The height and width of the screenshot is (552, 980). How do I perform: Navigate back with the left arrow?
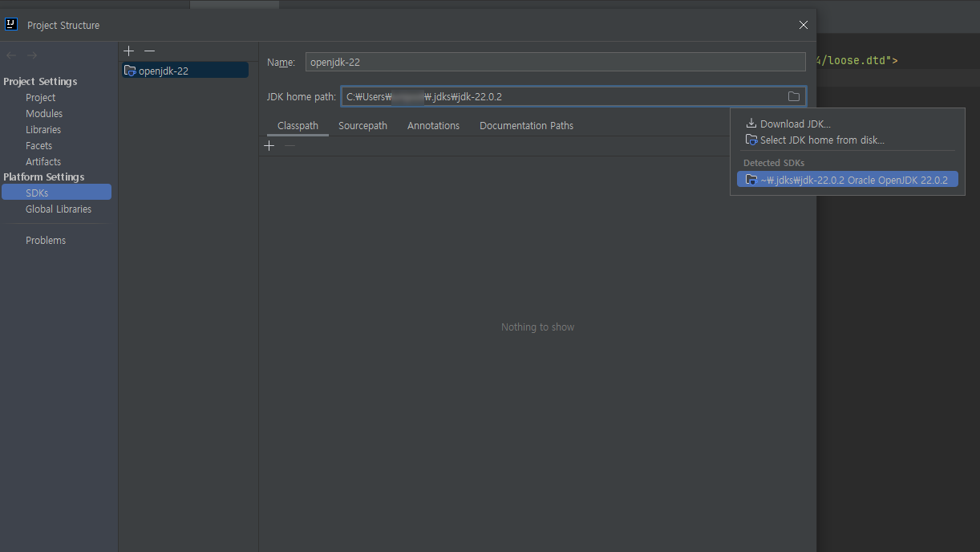click(11, 55)
